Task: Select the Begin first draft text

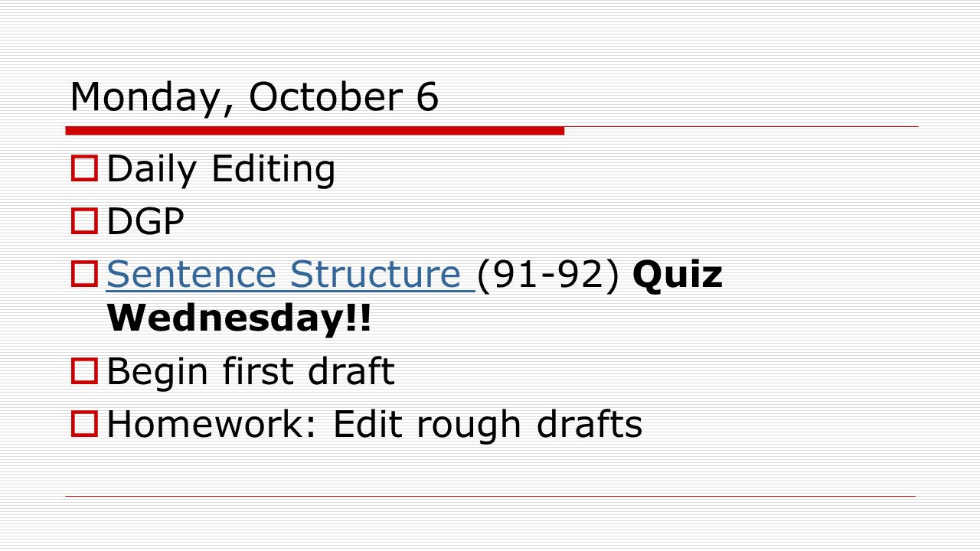Action: [251, 371]
